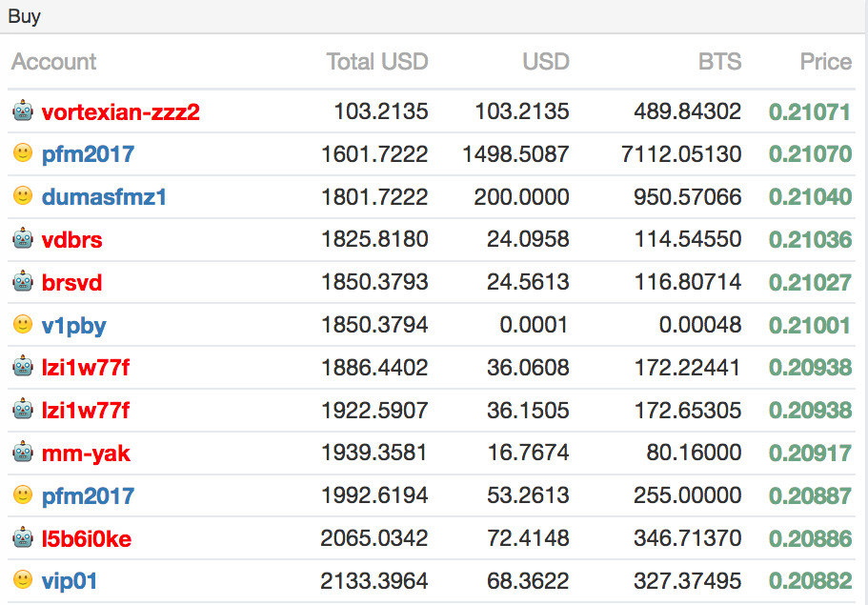The image size is (868, 605).
Task: Open the v1pby account link
Action: (x=73, y=326)
